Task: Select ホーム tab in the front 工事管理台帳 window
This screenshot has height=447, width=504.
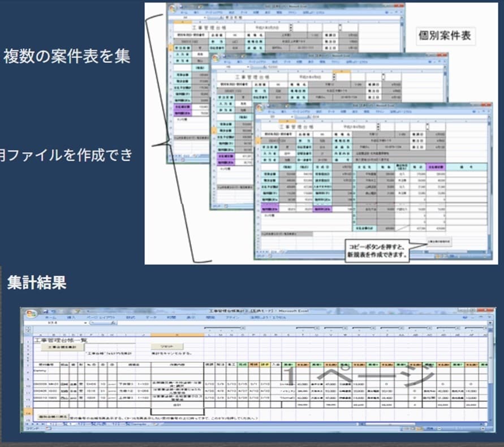Action: 271,112
